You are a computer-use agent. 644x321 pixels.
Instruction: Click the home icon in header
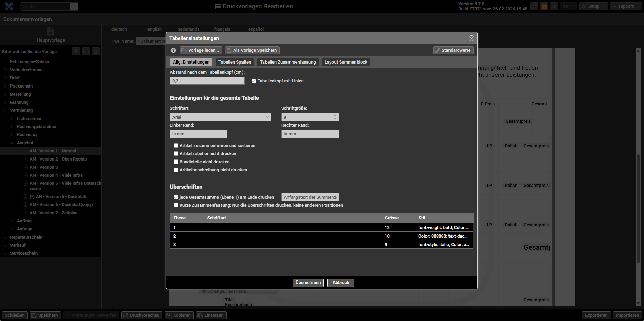554,6
